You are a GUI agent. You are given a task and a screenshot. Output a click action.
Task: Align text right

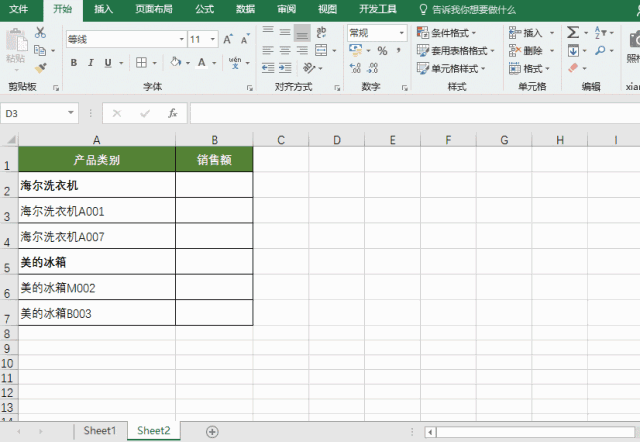302,50
